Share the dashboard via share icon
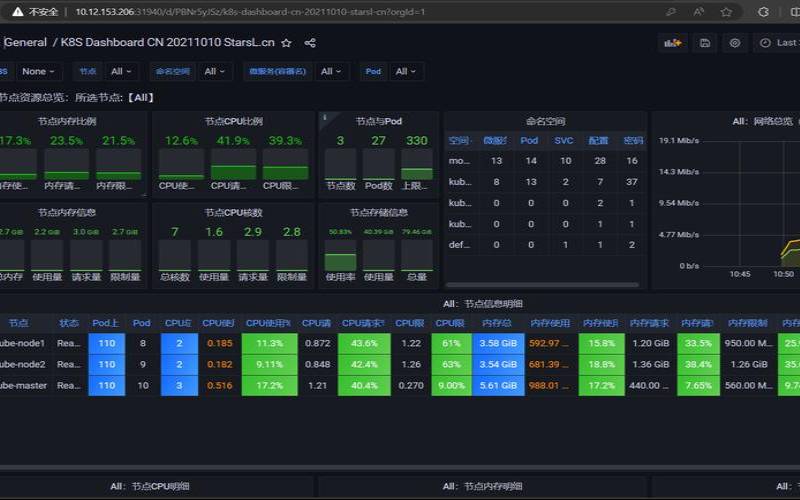This screenshot has width=800, height=500. [310, 43]
